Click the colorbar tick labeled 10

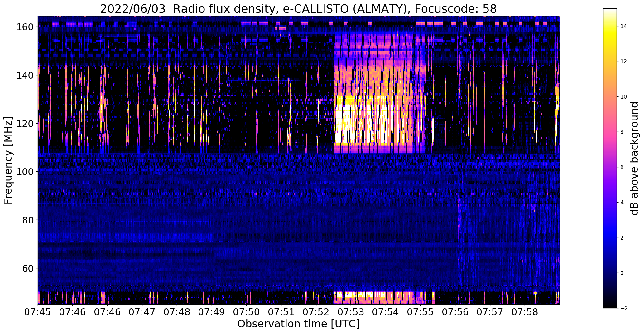point(624,97)
